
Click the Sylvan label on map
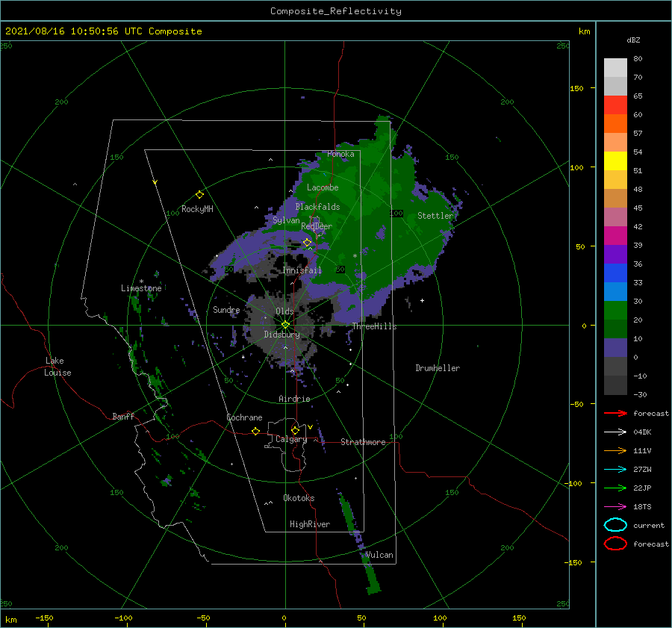click(286, 220)
